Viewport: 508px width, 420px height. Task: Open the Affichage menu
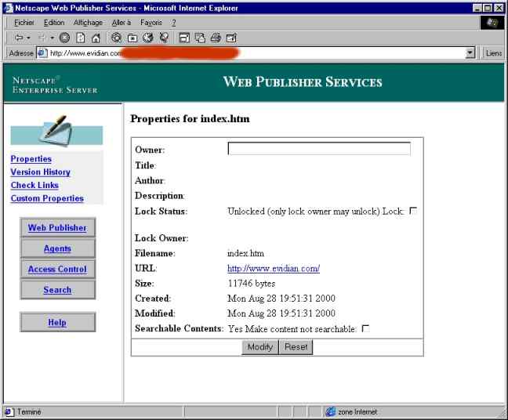pos(88,23)
